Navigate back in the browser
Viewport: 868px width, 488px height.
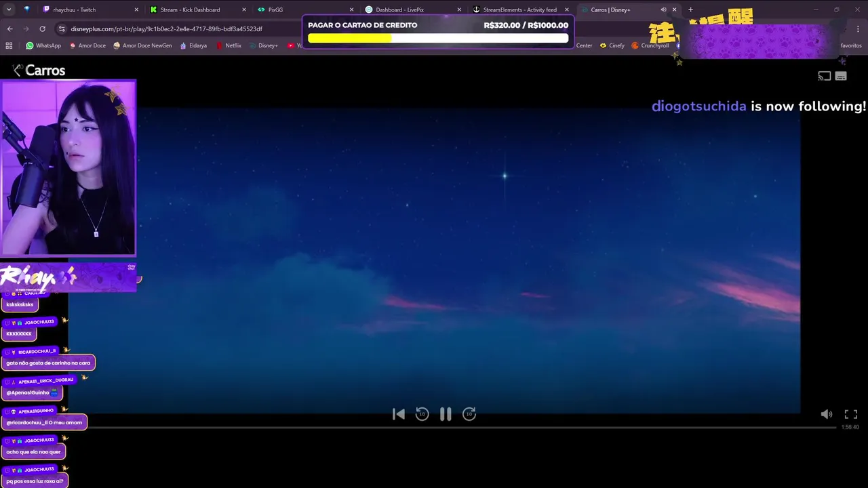click(9, 28)
